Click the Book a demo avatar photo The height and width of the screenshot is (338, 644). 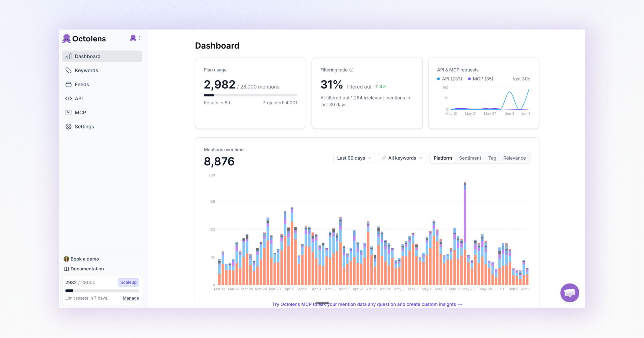[x=66, y=259]
